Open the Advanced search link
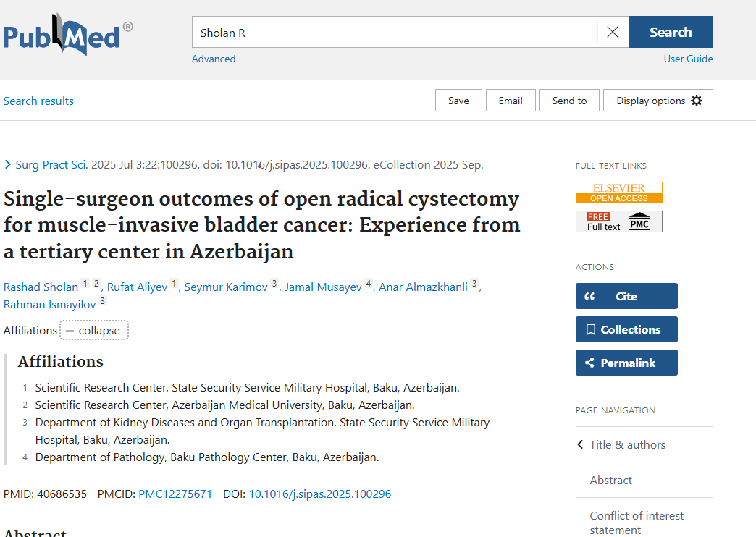This screenshot has width=756, height=537. (214, 59)
